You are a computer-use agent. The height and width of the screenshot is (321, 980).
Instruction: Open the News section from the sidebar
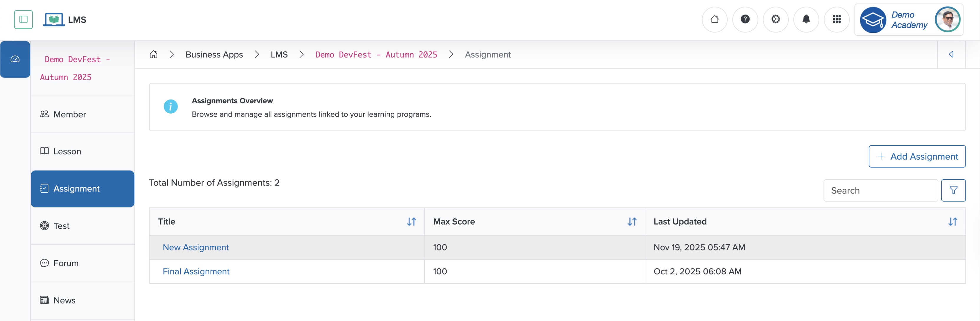(64, 300)
